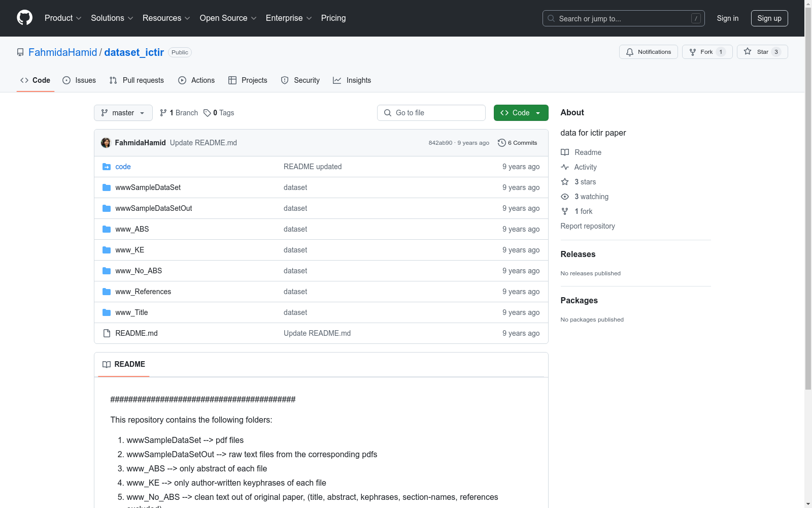Open the wwwSampleDataSet folder name link

point(148,187)
